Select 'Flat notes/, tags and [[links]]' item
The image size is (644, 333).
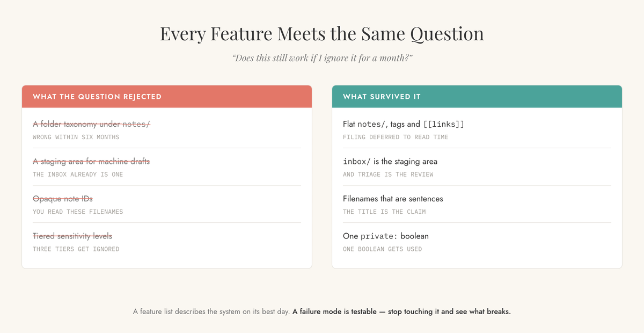404,124
